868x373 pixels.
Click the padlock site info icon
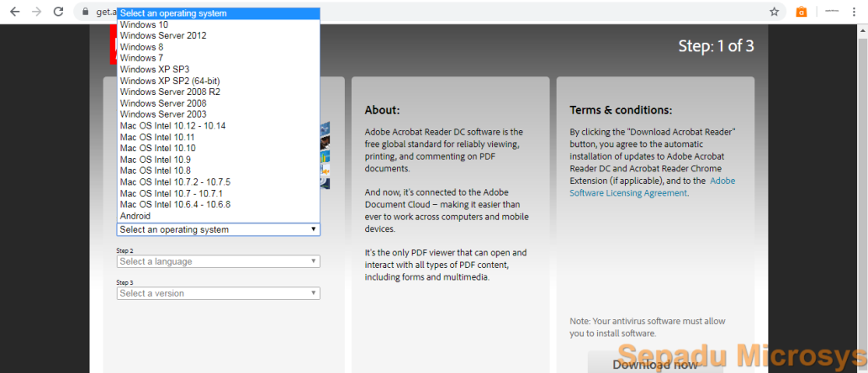(x=85, y=12)
